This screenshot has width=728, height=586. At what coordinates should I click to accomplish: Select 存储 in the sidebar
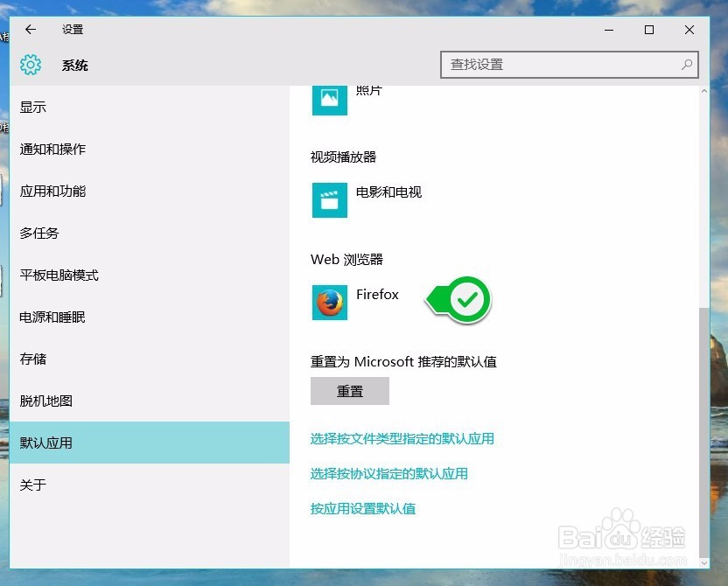click(x=150, y=359)
